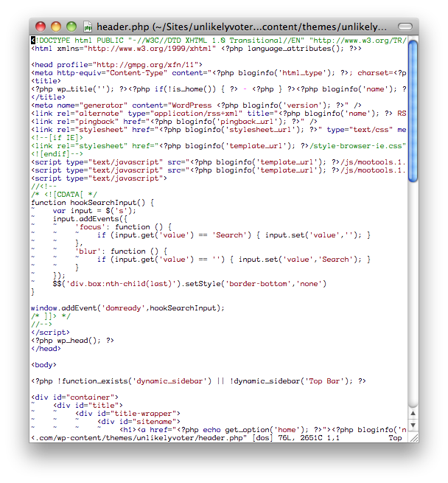Click the vertical scrollbar thumb
The width and height of the screenshot is (448, 483).
(413, 111)
